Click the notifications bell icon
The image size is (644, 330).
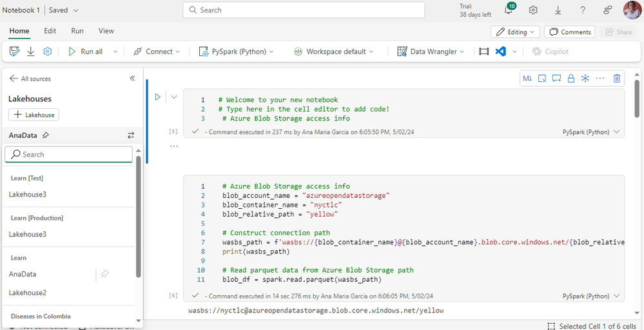pyautogui.click(x=508, y=10)
